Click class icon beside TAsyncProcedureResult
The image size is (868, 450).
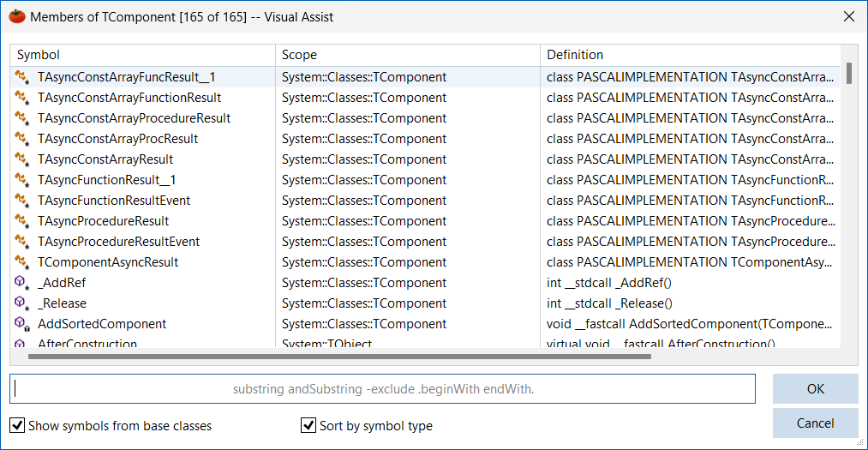point(21,220)
